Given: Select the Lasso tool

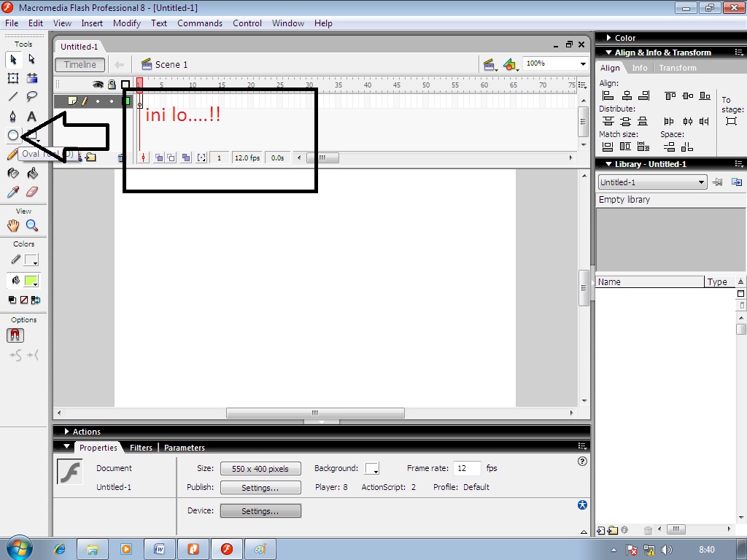Looking at the screenshot, I should 31,97.
